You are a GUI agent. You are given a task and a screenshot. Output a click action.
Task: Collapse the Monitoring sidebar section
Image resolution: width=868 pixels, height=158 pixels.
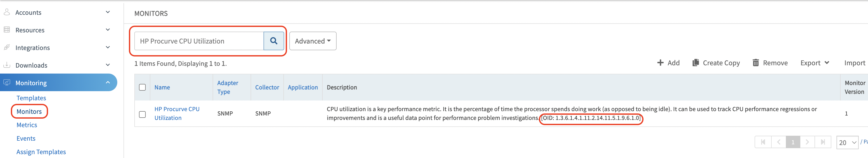click(107, 82)
